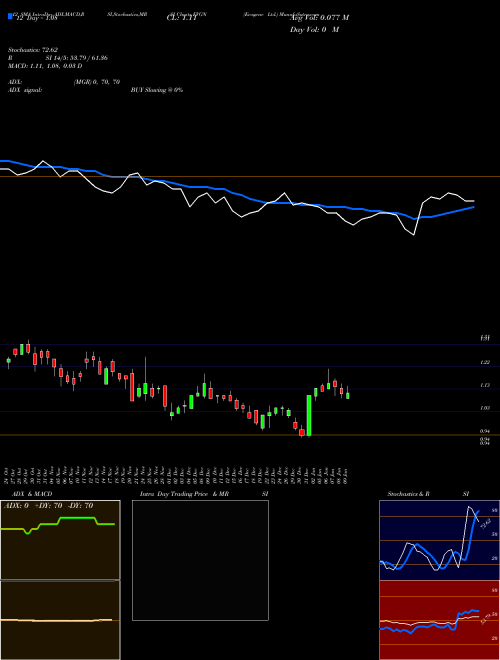
Task: Click the 'ADX & MACD' panel title
Action: 32,494
